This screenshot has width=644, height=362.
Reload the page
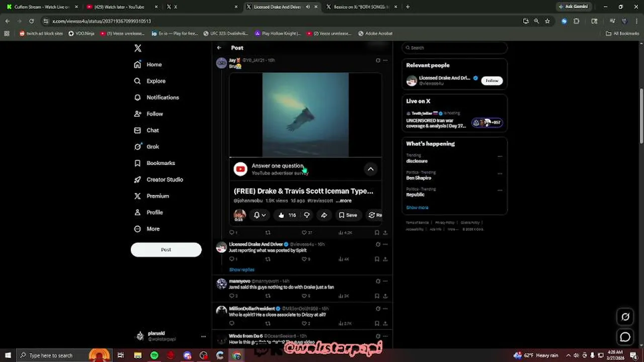31,21
